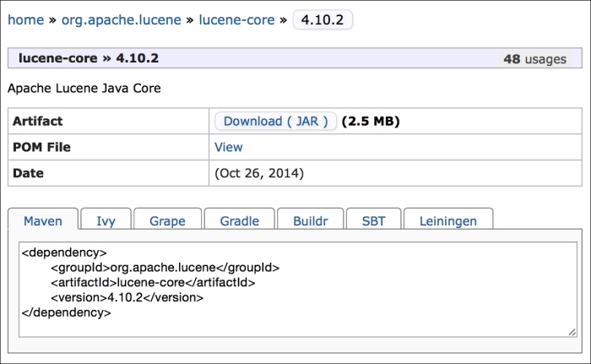Select the Buildr tab
The height and width of the screenshot is (364, 591).
click(x=311, y=220)
